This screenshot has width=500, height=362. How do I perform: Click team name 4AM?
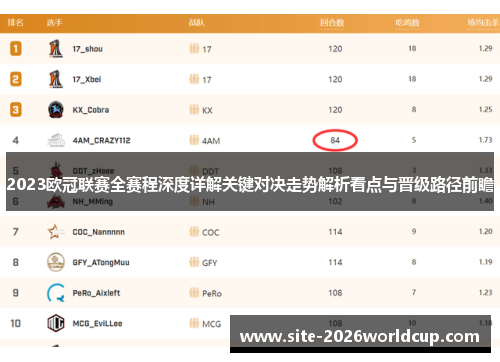pyautogui.click(x=211, y=141)
